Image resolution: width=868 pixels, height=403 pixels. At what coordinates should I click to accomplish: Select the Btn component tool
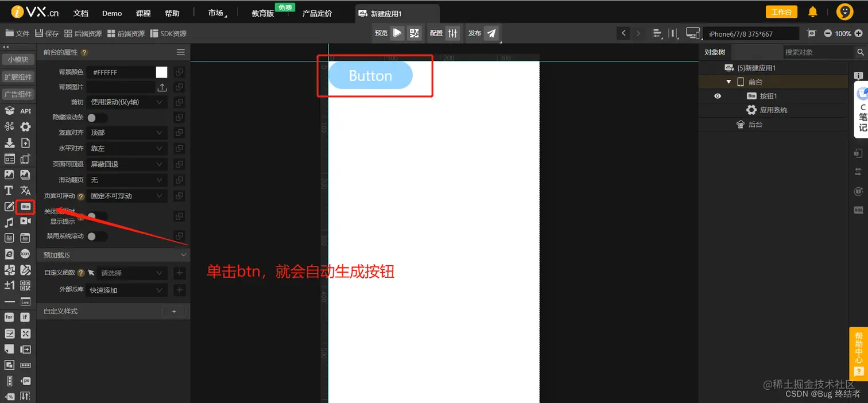25,206
